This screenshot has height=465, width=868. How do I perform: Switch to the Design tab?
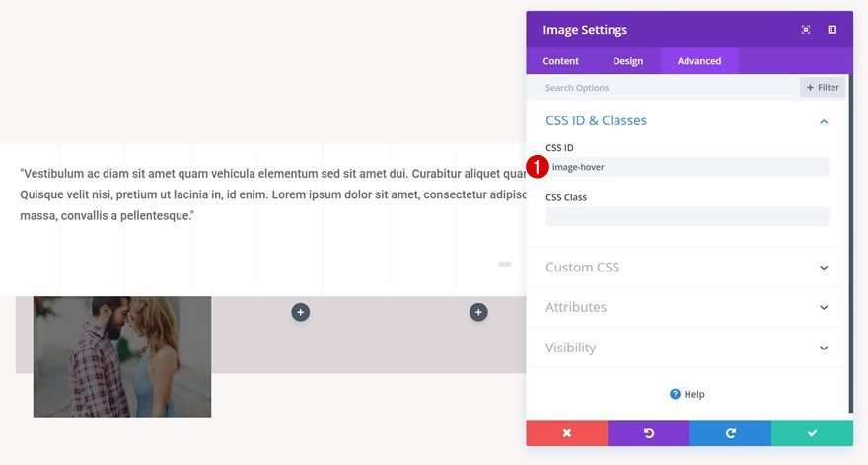pyautogui.click(x=628, y=61)
